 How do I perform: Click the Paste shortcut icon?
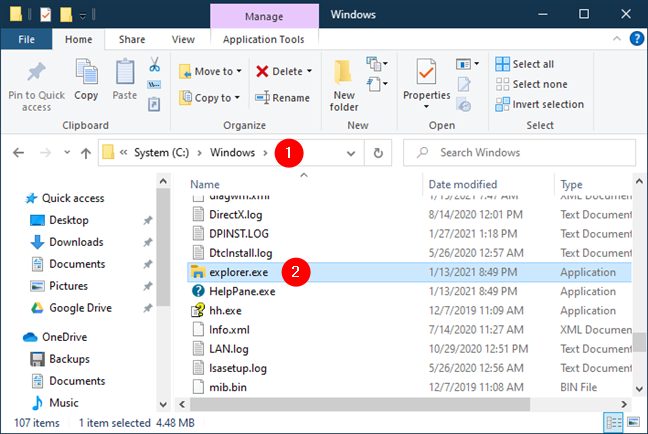(154, 104)
